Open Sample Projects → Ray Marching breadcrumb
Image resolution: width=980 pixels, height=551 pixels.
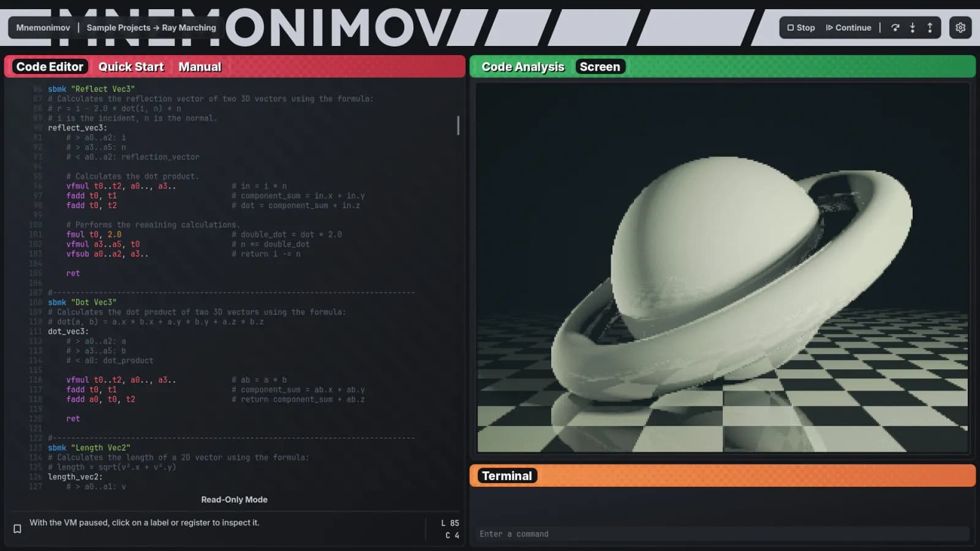point(151,28)
